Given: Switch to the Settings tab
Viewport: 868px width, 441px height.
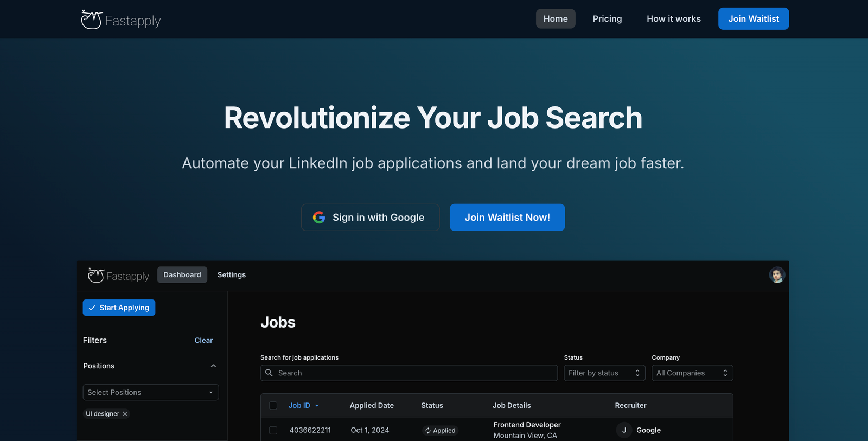Looking at the screenshot, I should (232, 275).
